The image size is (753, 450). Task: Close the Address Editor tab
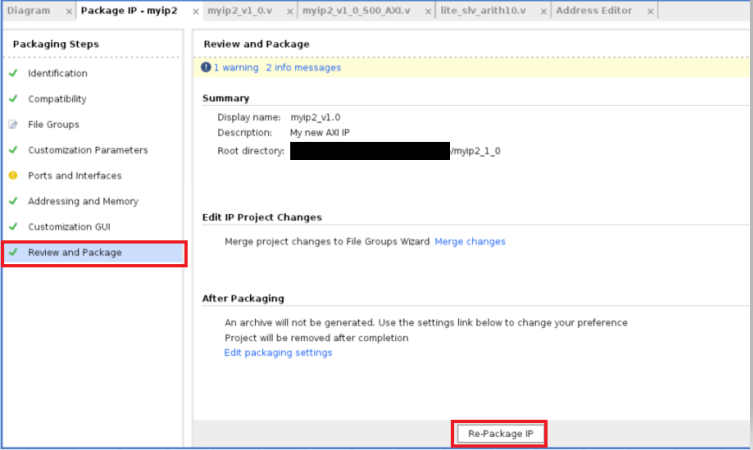point(650,11)
